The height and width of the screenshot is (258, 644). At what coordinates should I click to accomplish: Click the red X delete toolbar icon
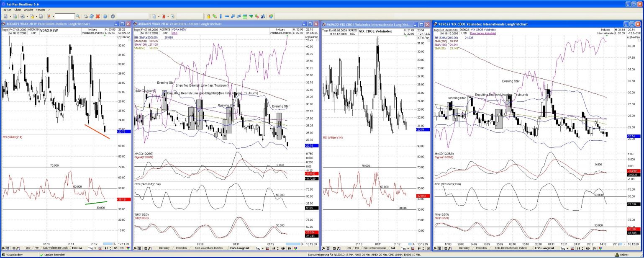pos(97,16)
